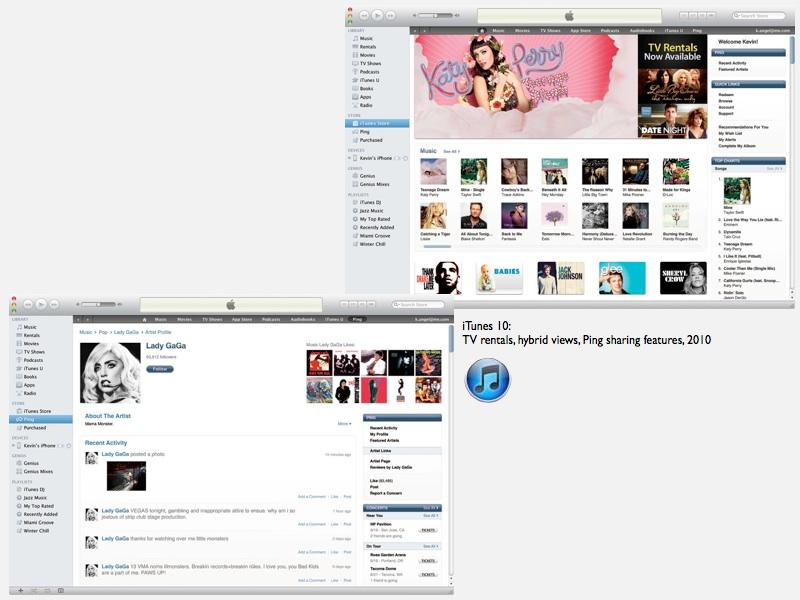Screen dimensions: 800x600
Task: Click the Home icon in the Ping window navigation bar
Action: 144,319
